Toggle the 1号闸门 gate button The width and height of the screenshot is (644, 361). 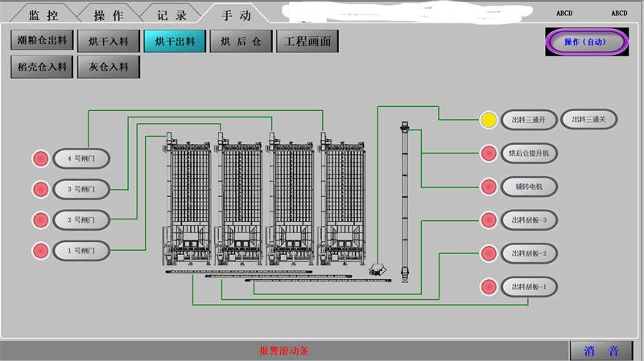click(81, 251)
